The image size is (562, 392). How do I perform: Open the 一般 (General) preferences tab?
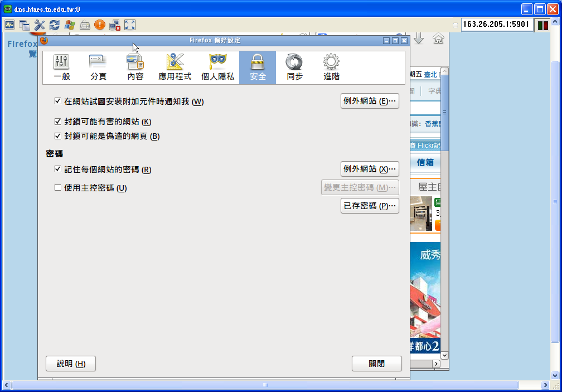click(61, 67)
